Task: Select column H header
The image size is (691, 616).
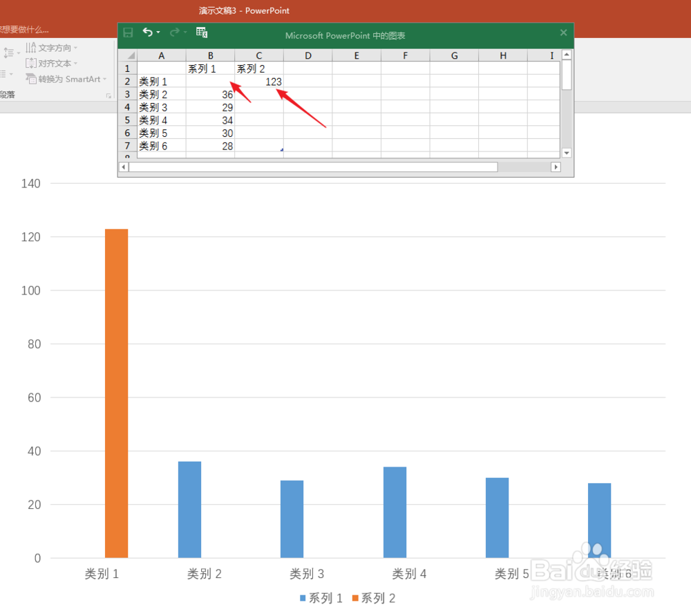Action: 503,55
